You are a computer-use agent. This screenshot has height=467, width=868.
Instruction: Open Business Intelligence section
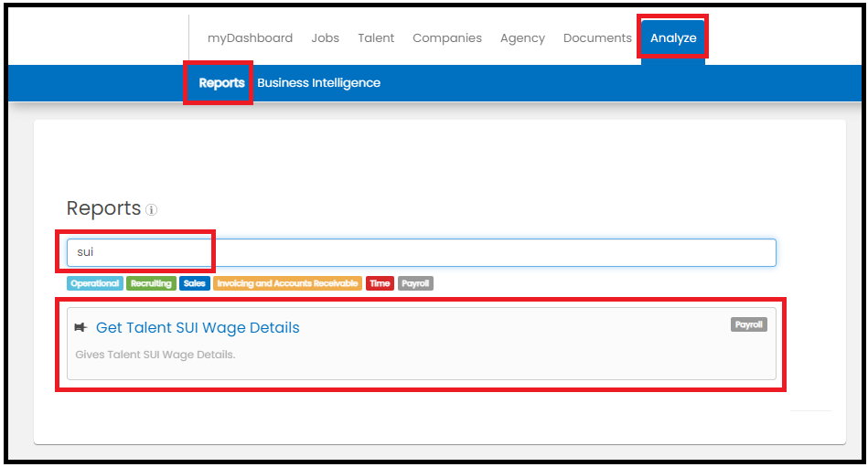click(319, 83)
